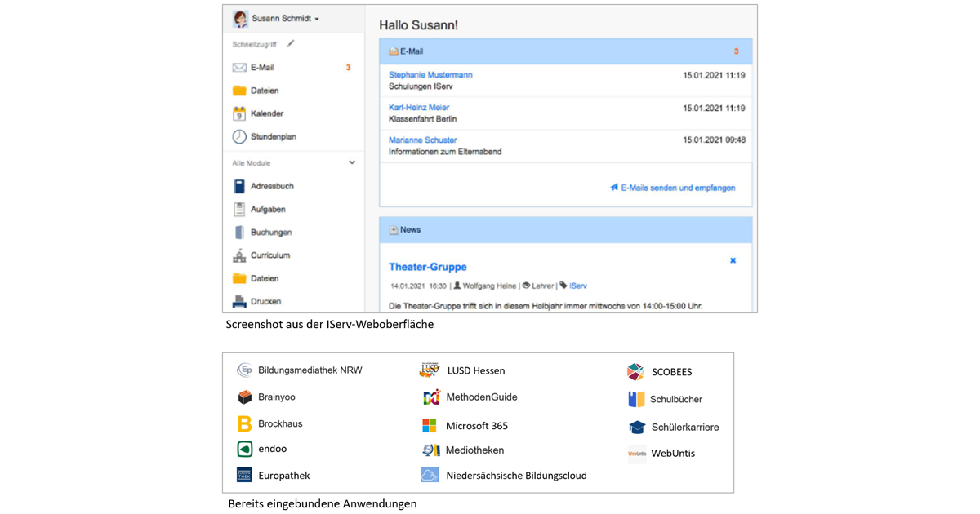The image size is (980, 514).
Task: Click the Brockhaus B icon
Action: point(244,423)
